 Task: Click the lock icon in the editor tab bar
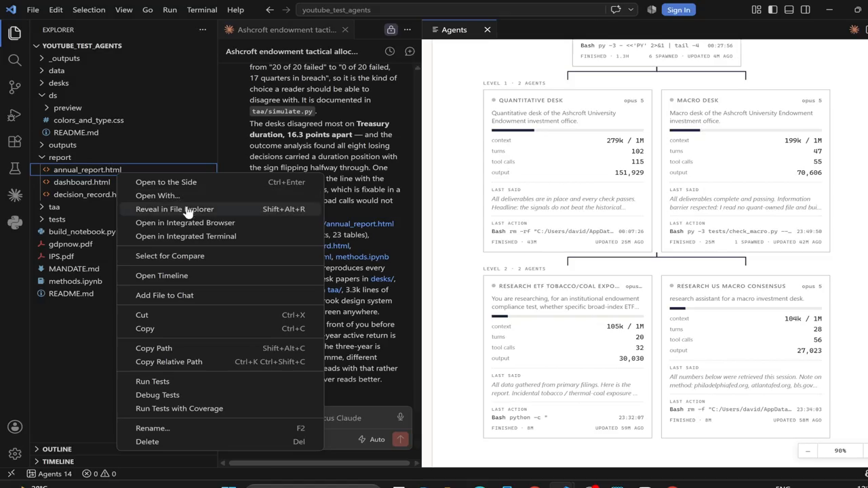(391, 30)
